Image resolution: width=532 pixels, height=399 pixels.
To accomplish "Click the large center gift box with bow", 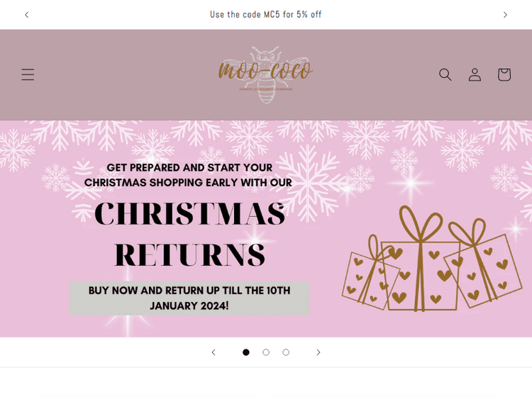I will click(421, 259).
